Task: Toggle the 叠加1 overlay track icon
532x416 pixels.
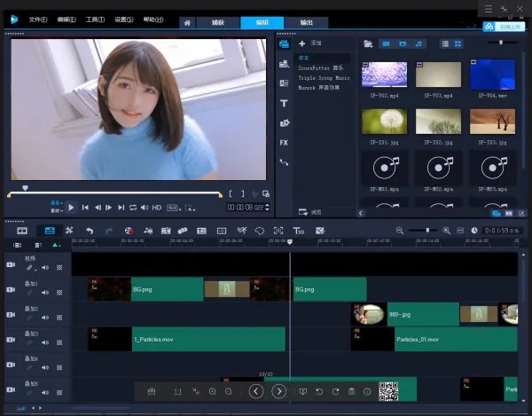Action: pos(11,288)
